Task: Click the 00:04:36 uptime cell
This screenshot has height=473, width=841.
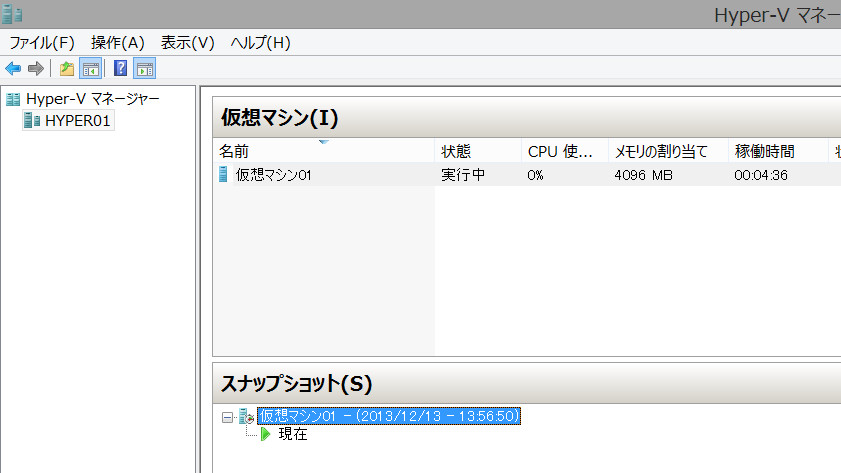Action: [761, 175]
